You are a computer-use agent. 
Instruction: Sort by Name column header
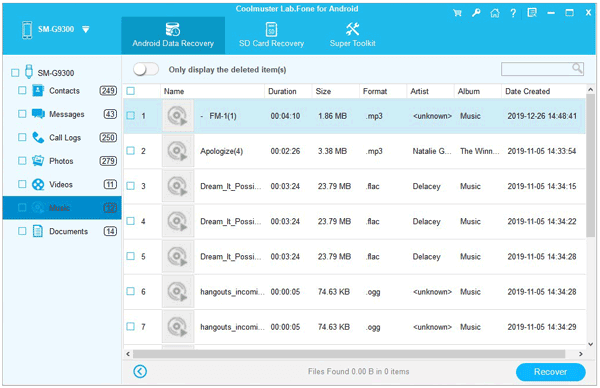point(212,91)
